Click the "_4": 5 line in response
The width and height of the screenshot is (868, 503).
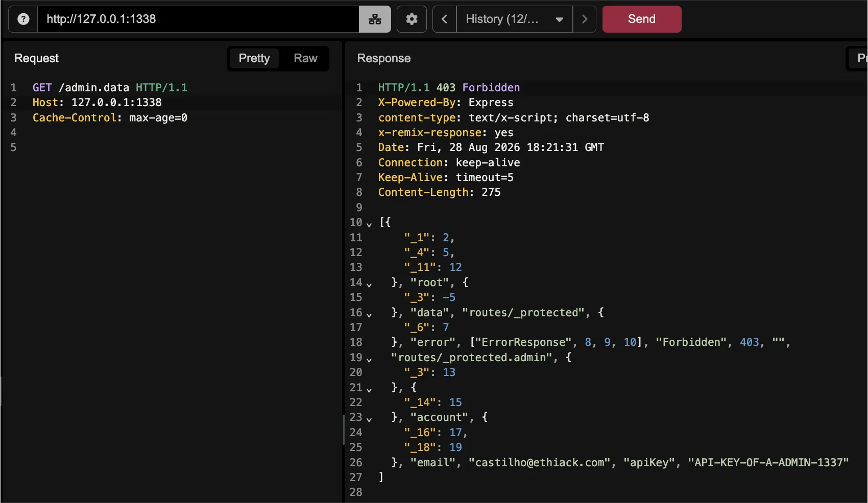429,253
